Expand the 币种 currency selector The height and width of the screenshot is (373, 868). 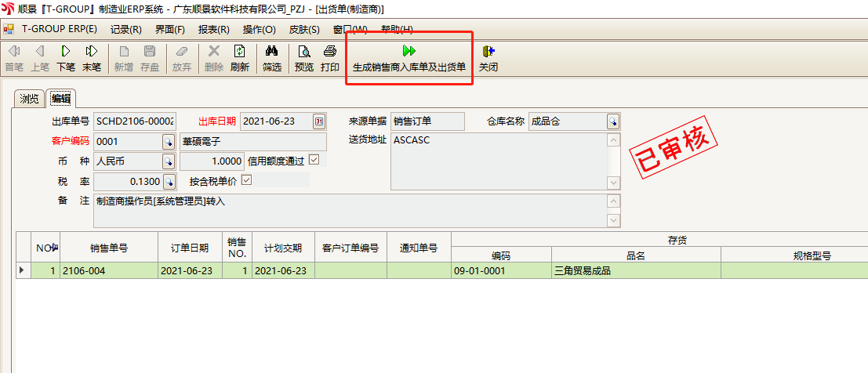pos(168,161)
